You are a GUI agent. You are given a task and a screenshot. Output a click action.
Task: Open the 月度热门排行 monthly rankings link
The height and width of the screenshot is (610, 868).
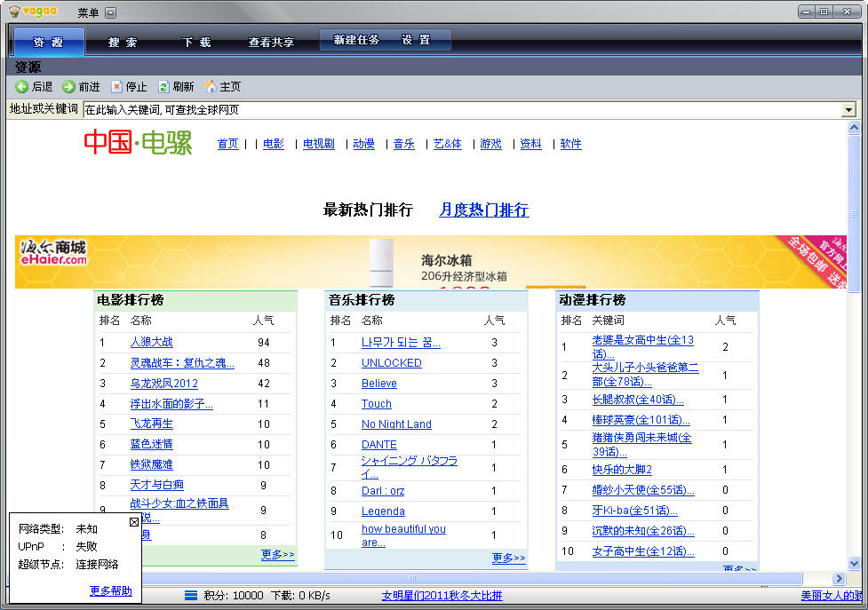[x=482, y=210]
